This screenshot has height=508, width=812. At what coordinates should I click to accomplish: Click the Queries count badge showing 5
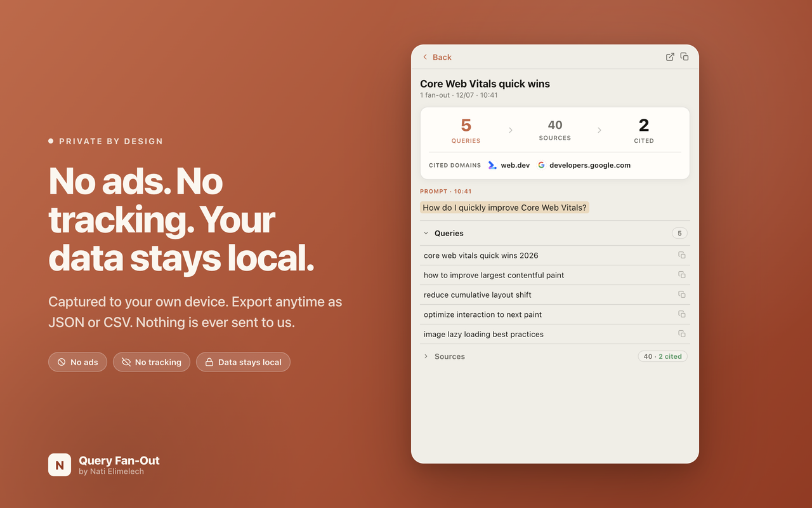(679, 233)
